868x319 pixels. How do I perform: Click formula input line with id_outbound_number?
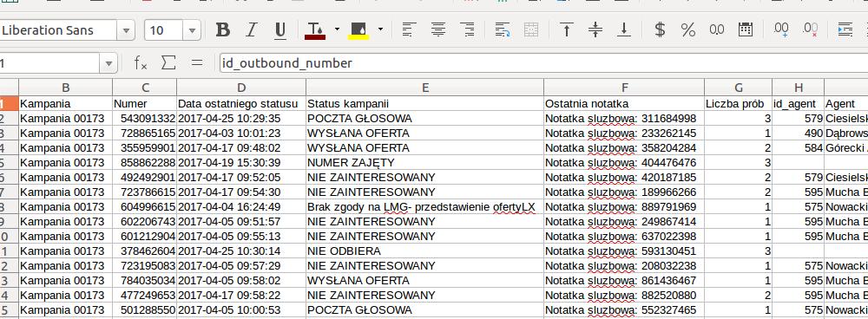[x=543, y=63]
